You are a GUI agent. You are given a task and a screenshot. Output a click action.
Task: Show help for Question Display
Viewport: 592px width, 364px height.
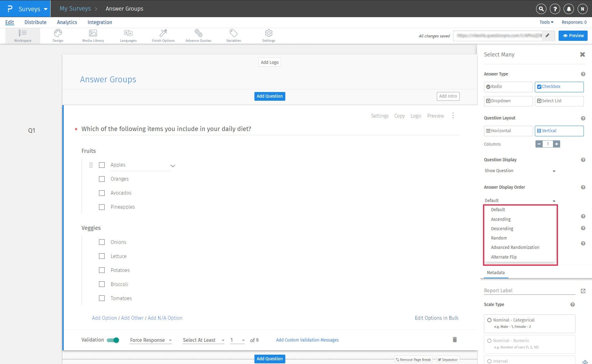[x=583, y=160]
